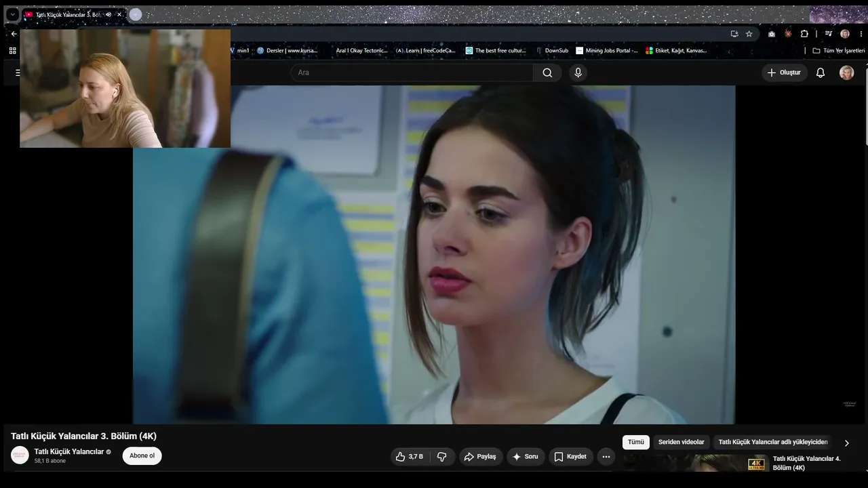Click the install app icon in address bar
The image size is (868, 488).
734,34
